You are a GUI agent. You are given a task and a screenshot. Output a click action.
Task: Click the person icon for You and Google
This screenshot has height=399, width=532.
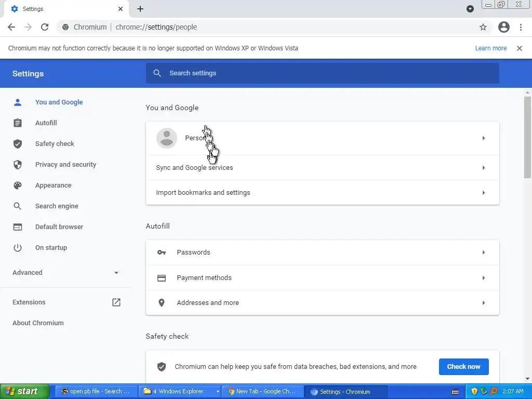click(x=18, y=102)
